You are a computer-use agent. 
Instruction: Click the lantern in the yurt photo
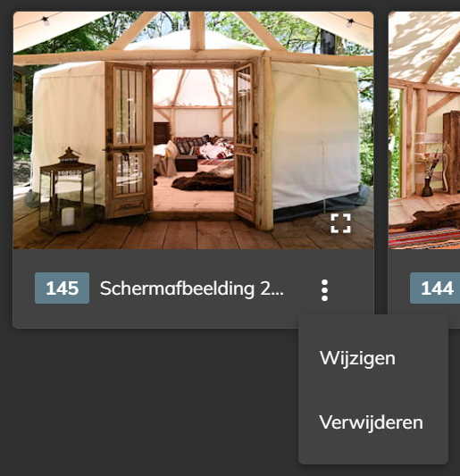pos(67,191)
